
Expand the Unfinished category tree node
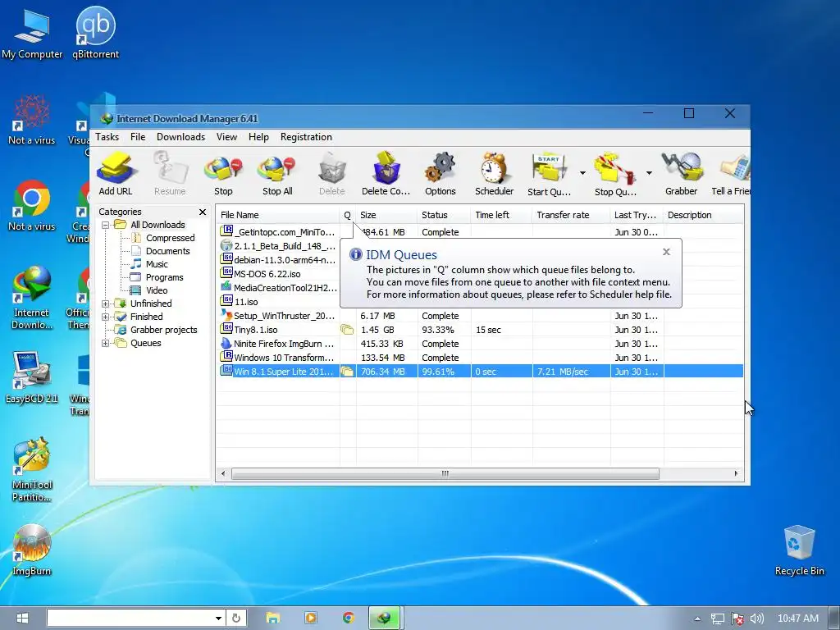pos(106,304)
